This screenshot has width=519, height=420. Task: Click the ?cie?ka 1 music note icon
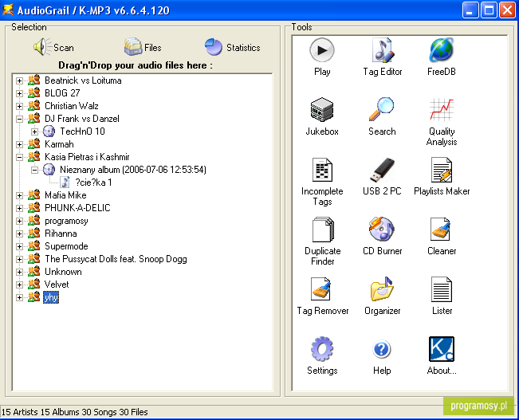tap(65, 183)
